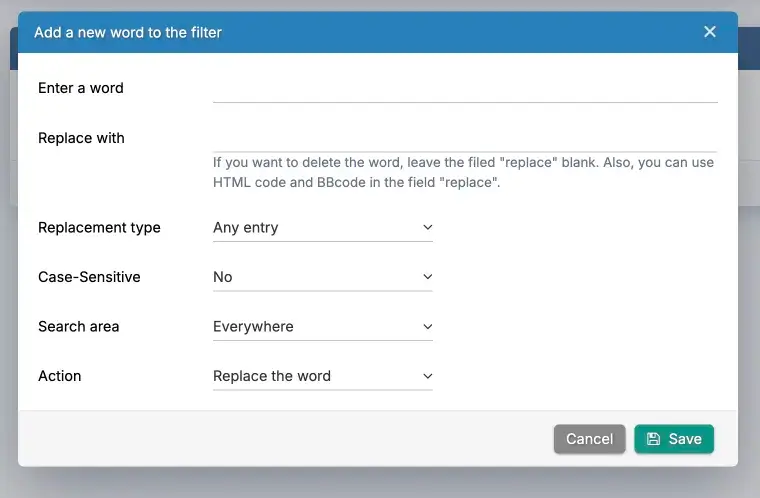
Task: Click the dialog title 'Add a new word to the filter'
Action: coord(128,32)
